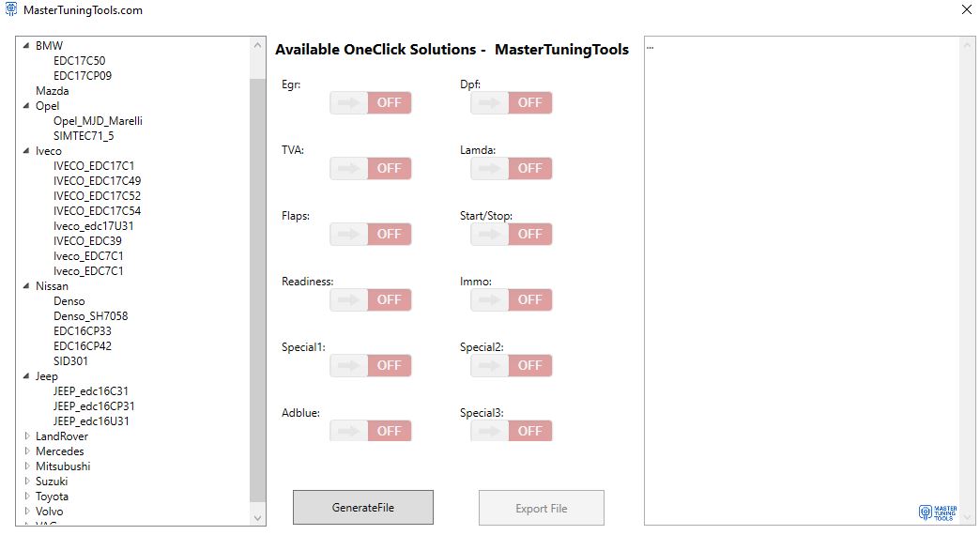This screenshot has width=980, height=535.
Task: Click the tree list scroll down arrow
Action: [258, 517]
